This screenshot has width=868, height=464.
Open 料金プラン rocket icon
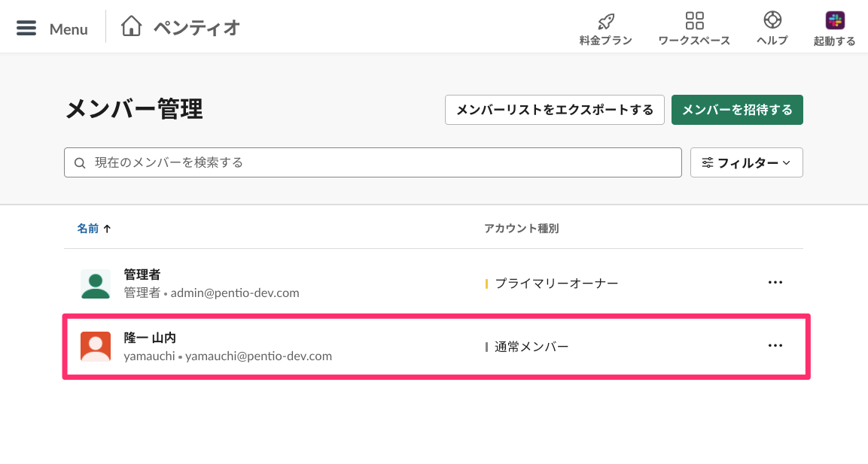(606, 21)
